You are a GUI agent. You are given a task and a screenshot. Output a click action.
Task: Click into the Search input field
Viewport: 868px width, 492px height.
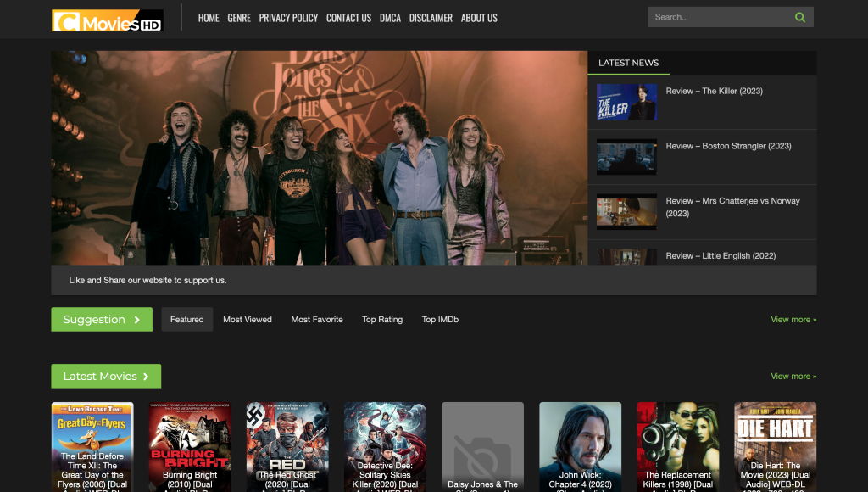coord(719,17)
